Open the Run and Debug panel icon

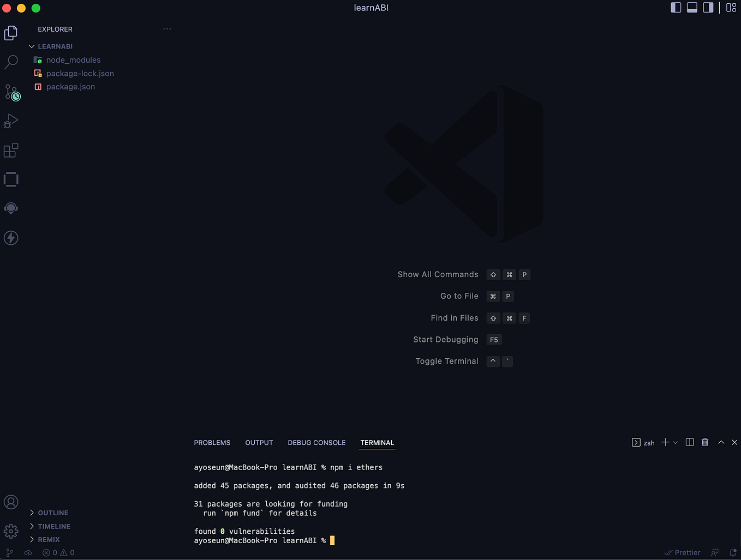11,121
